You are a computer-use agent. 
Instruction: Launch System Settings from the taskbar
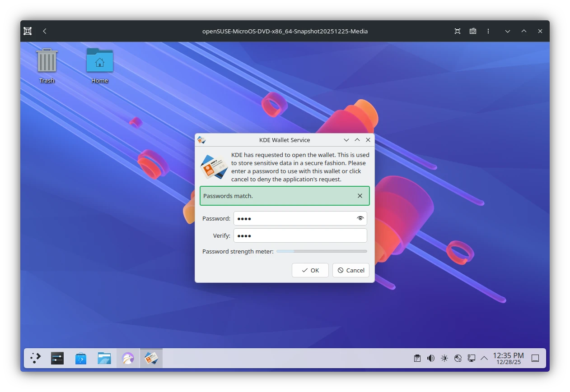point(57,358)
